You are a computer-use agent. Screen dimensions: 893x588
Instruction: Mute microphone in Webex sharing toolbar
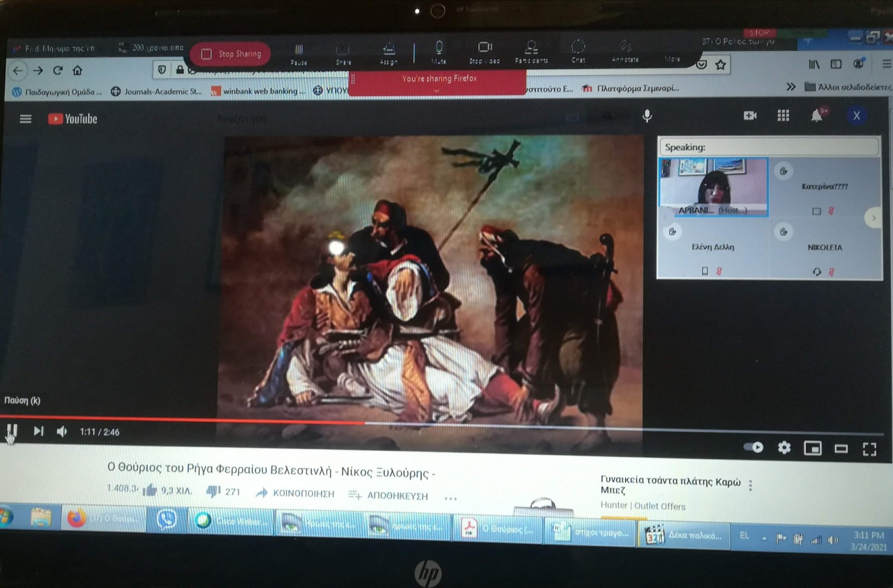coord(439,52)
